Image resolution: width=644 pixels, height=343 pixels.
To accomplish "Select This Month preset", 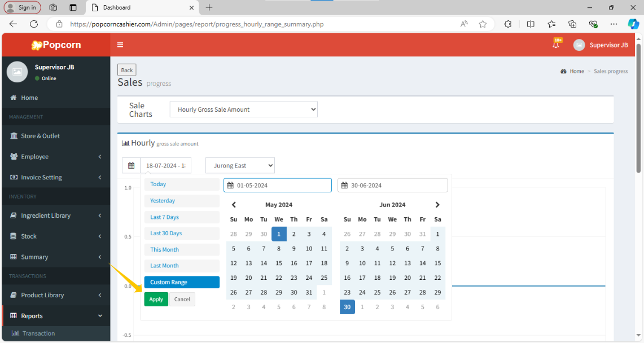I will [x=182, y=249].
